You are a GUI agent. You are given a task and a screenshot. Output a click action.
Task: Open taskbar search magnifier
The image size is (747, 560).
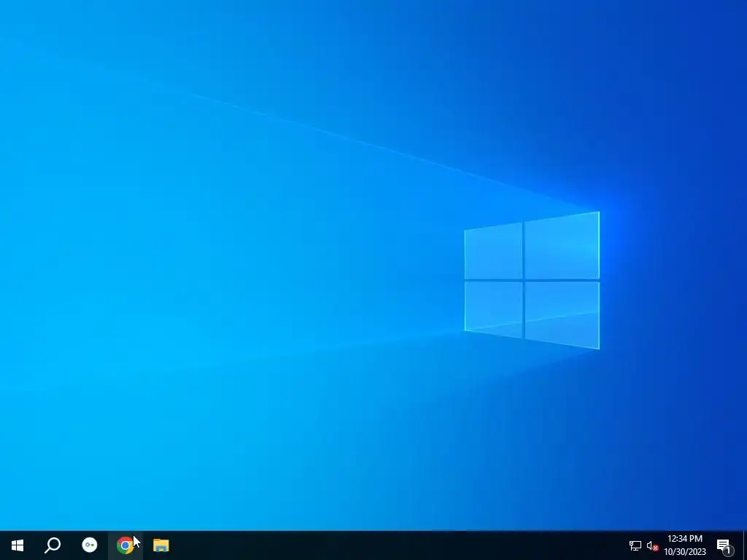pyautogui.click(x=53, y=545)
